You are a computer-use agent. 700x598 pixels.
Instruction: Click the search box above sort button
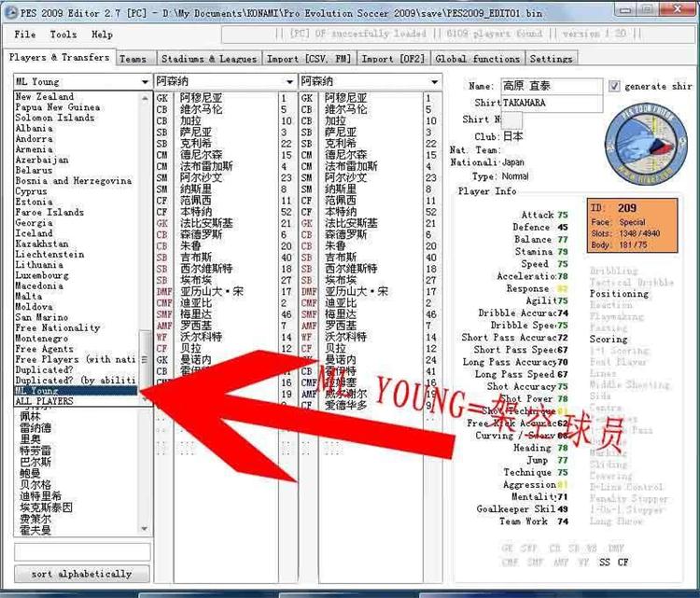(81, 552)
